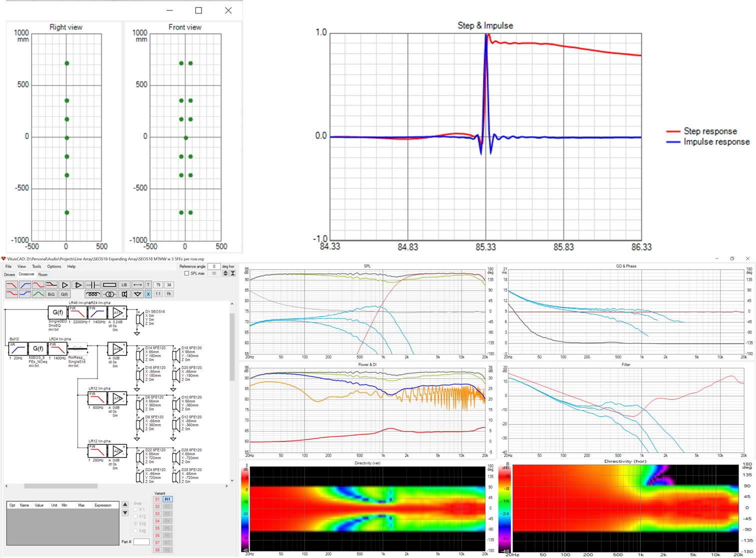Add a loudspeaker driver symbol

[124, 294]
